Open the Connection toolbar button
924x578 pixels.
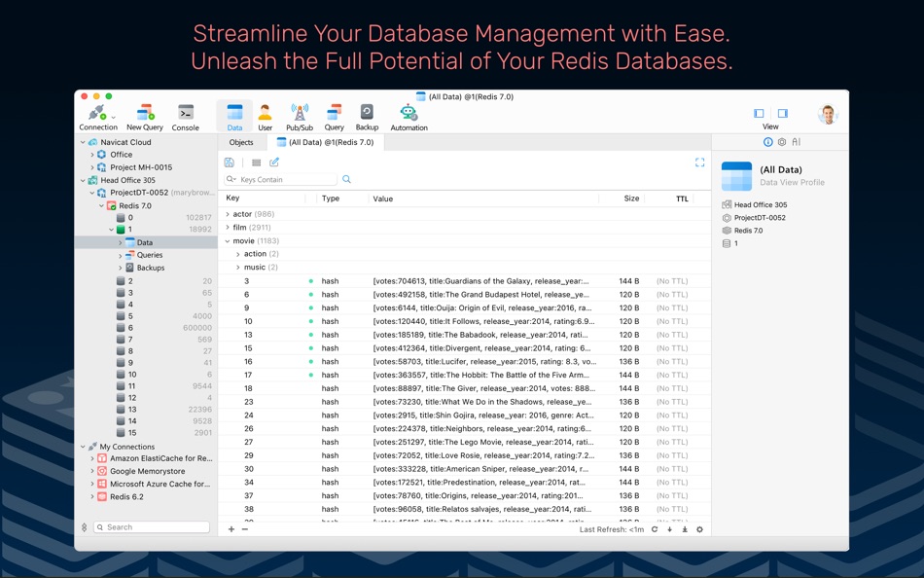pyautogui.click(x=98, y=118)
